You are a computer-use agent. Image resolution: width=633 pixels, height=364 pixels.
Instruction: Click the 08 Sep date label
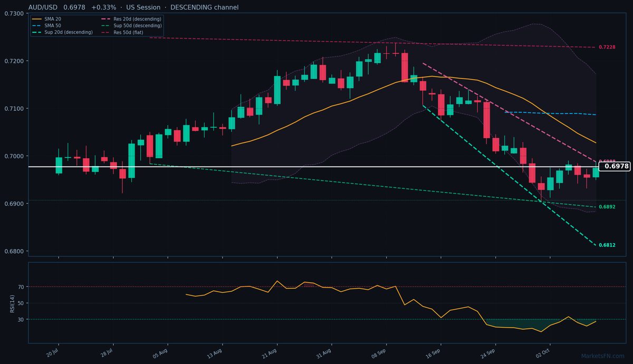coord(379,352)
